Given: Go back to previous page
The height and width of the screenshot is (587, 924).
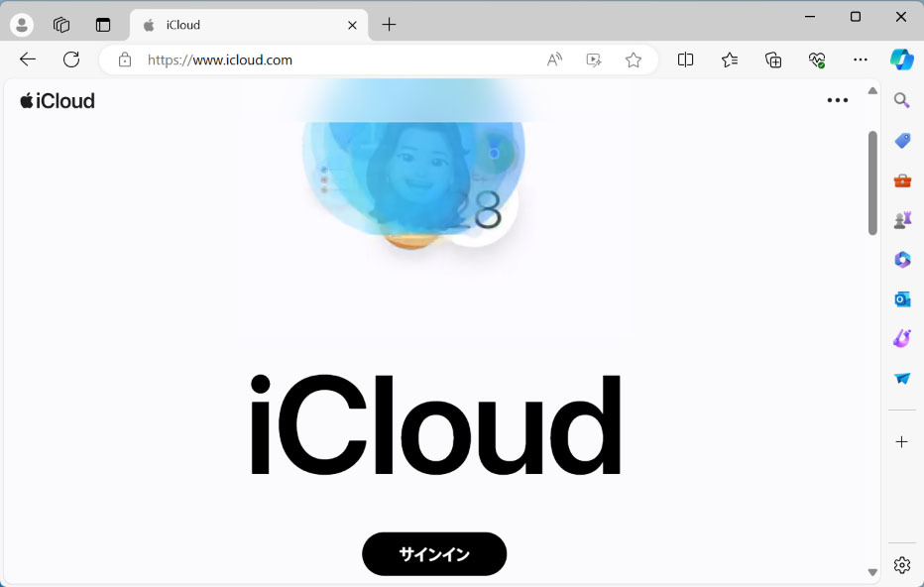Looking at the screenshot, I should tap(28, 59).
